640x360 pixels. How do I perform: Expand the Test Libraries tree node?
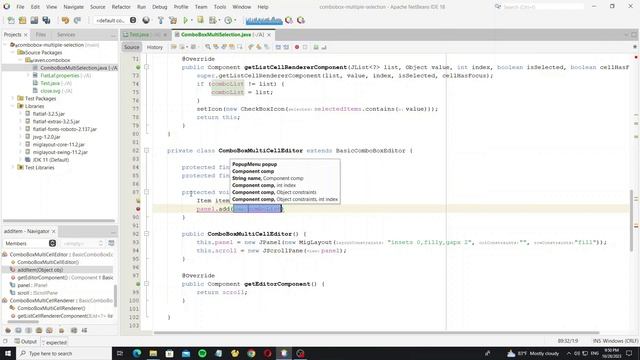[13, 167]
